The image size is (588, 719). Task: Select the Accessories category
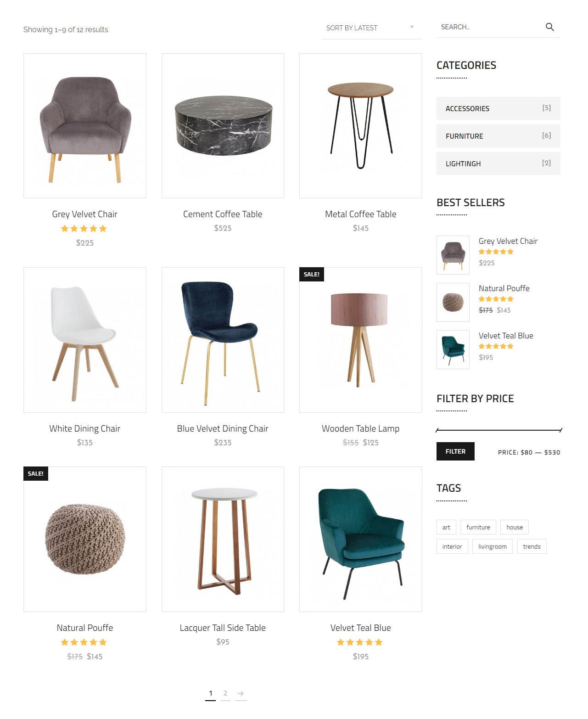point(498,108)
